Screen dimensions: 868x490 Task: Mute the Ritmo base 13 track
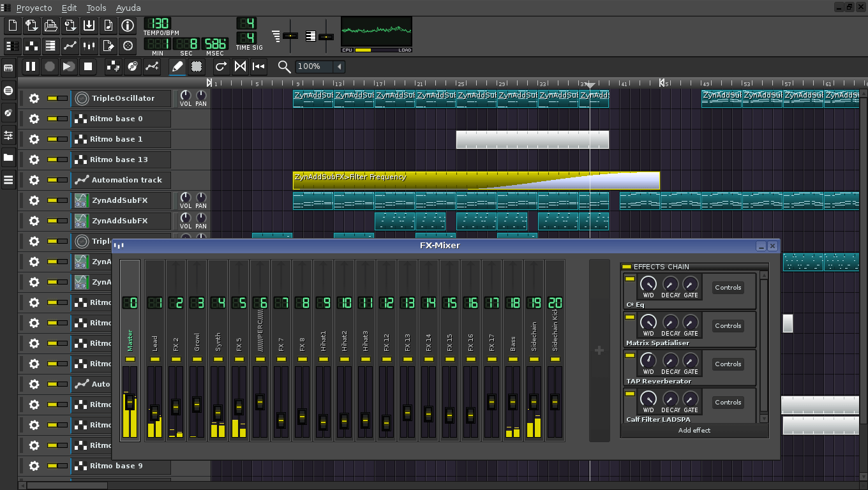pyautogui.click(x=52, y=160)
